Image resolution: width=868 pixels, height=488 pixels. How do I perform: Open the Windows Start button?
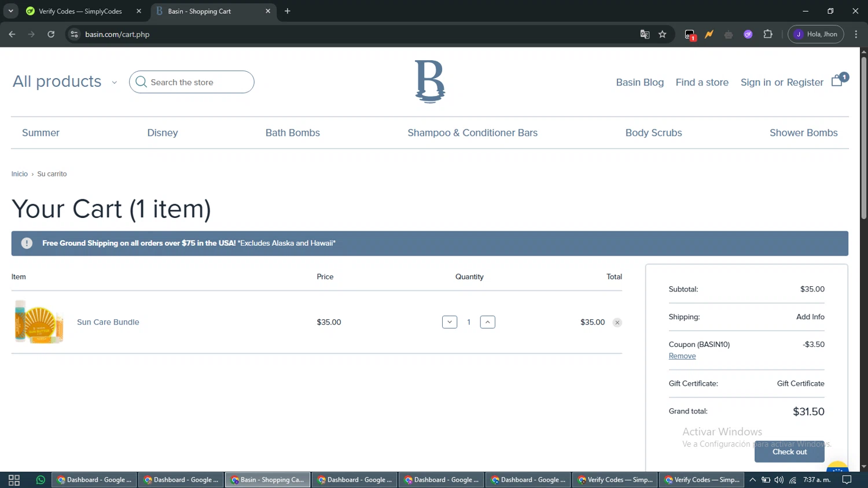coord(14,480)
